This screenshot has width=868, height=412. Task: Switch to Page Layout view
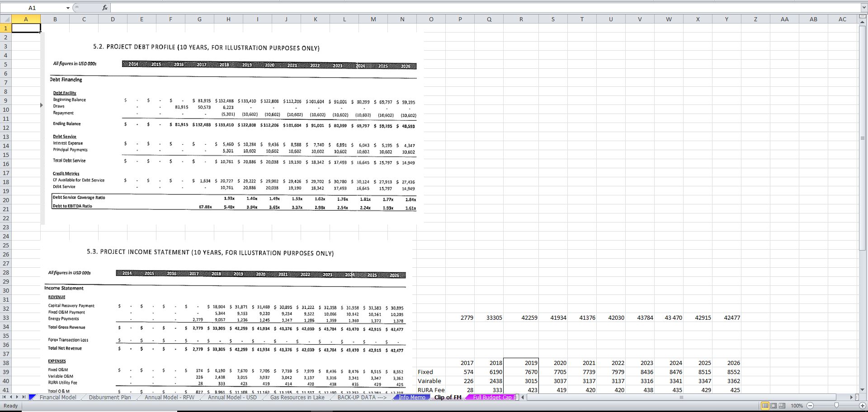pyautogui.click(x=773, y=406)
